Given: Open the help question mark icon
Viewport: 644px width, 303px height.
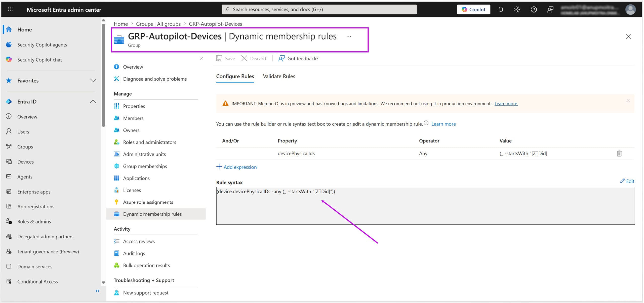Looking at the screenshot, I should [x=534, y=10].
